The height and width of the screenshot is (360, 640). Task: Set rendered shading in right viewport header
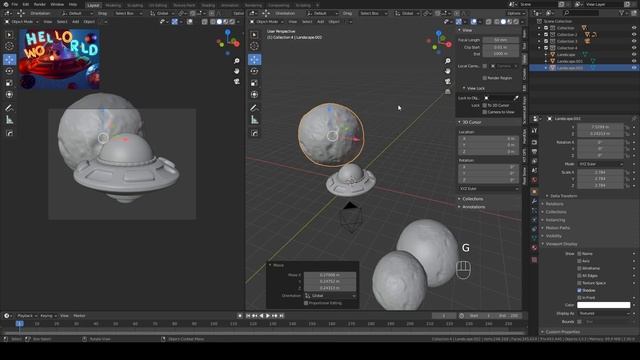(516, 22)
